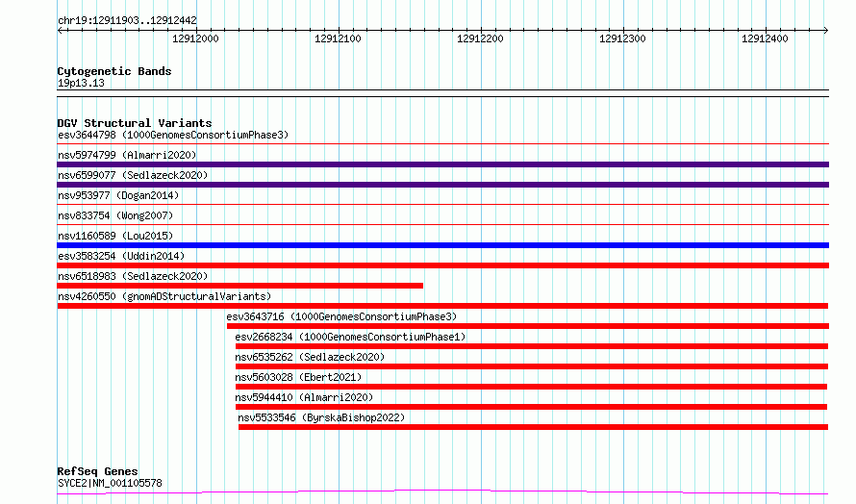This screenshot has width=856, height=504.
Task: Click the chr19:12911903..12912442 region label
Action: [x=127, y=21]
